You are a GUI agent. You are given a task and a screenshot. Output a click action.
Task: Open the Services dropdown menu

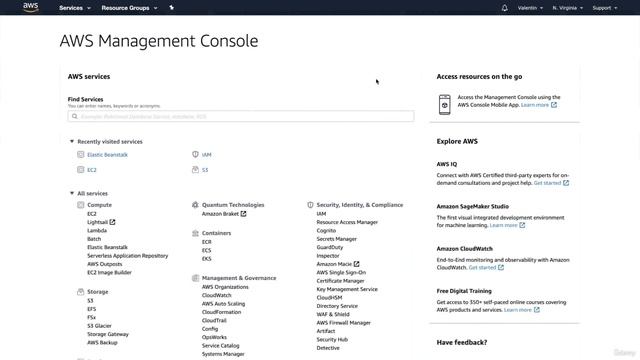75,8
